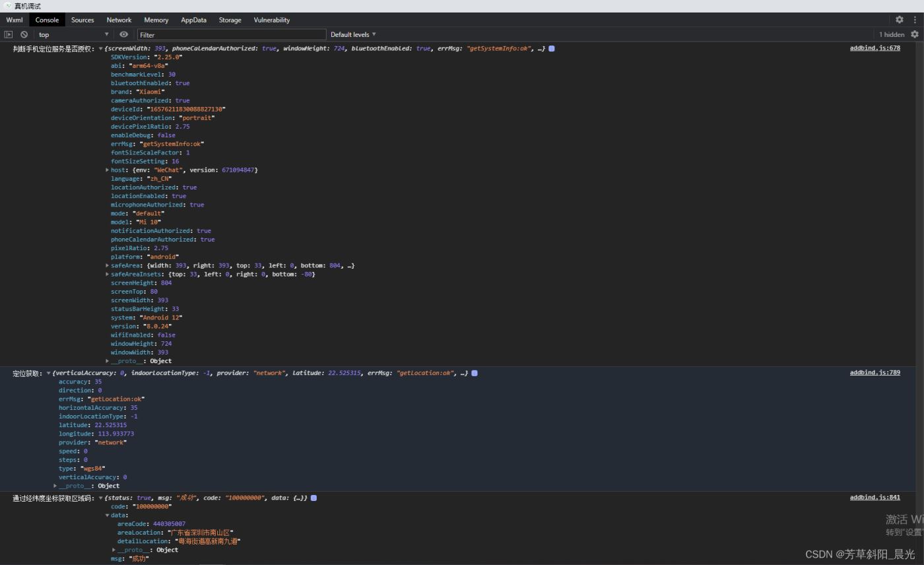This screenshot has width=924, height=565.
Task: Select the provider "network" row
Action: 92,442
